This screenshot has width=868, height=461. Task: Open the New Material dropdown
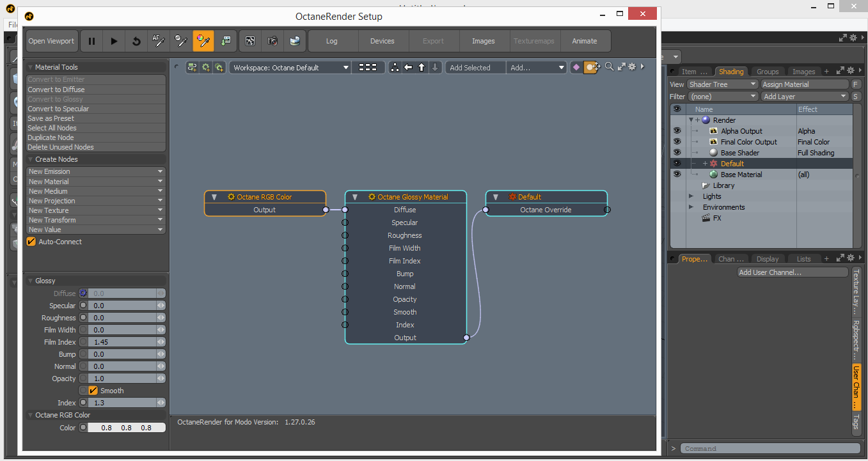[96, 182]
